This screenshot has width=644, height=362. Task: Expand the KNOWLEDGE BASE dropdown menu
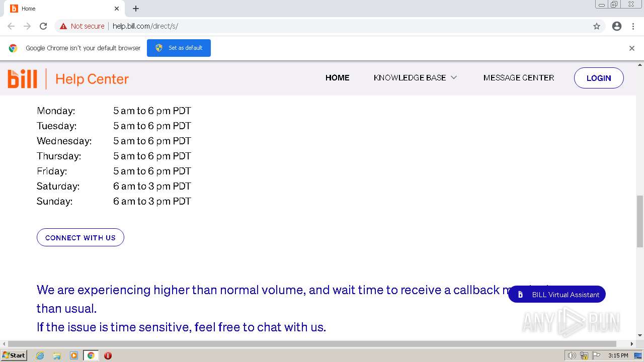(415, 77)
